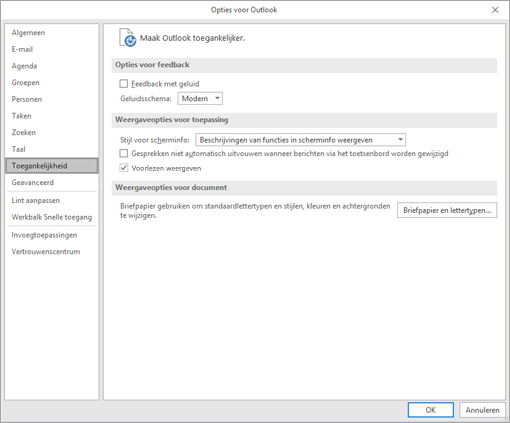Select the Taken category
510x423 pixels.
click(52, 116)
